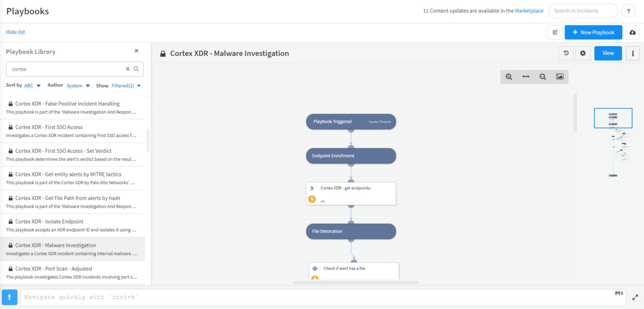Open the Sort by ABC dropdown

32,85
